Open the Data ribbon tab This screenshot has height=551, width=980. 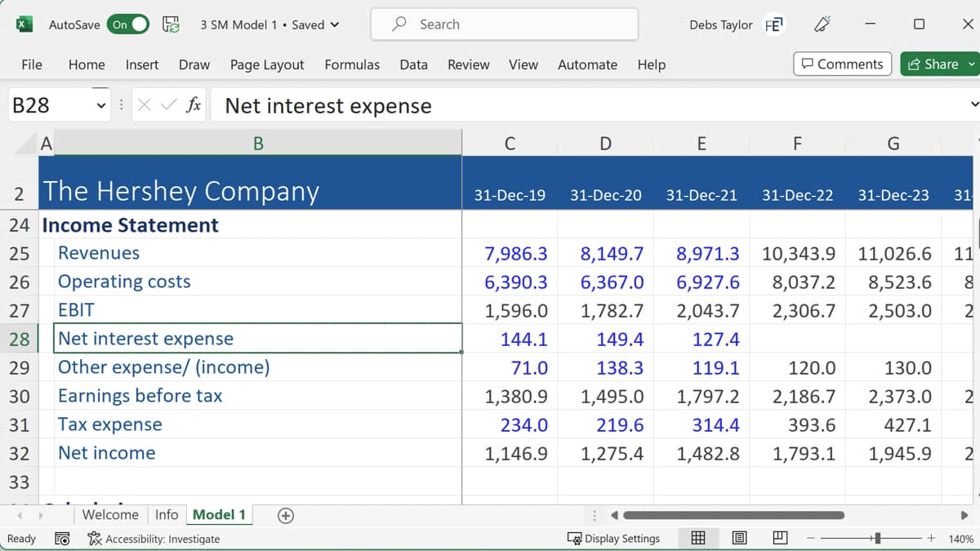(413, 64)
